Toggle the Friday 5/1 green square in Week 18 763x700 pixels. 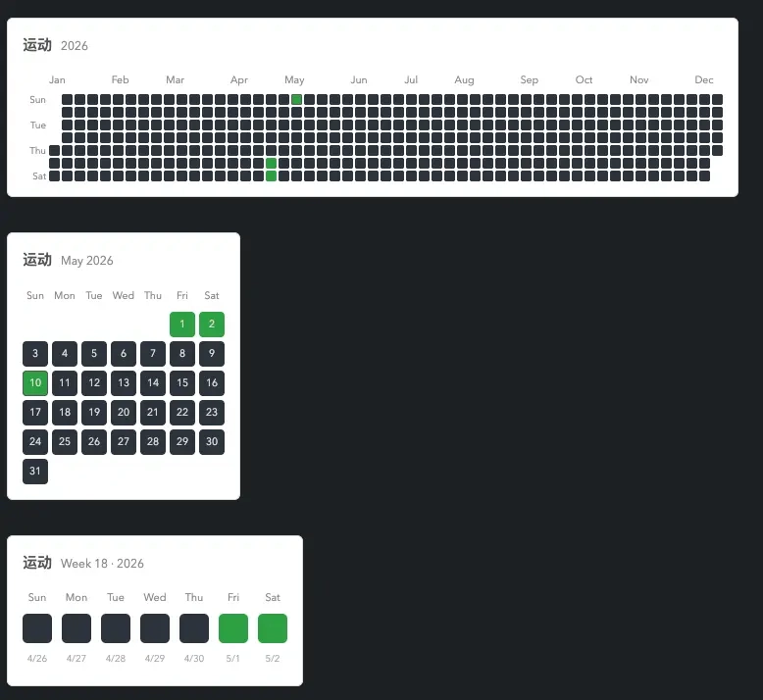233,628
